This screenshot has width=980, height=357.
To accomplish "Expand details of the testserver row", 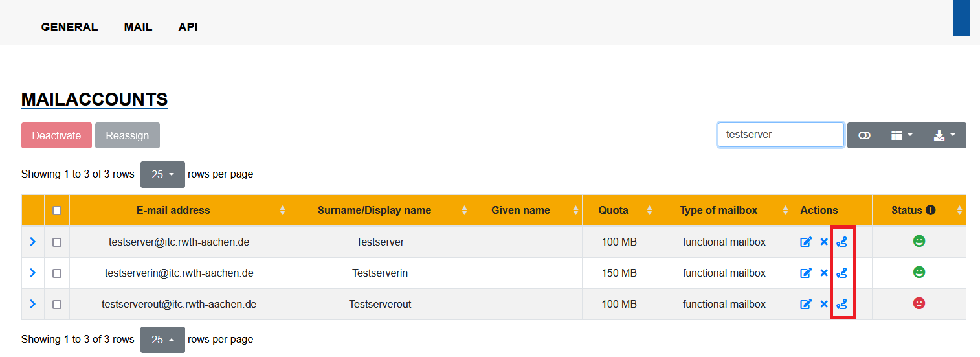I will click(x=33, y=242).
